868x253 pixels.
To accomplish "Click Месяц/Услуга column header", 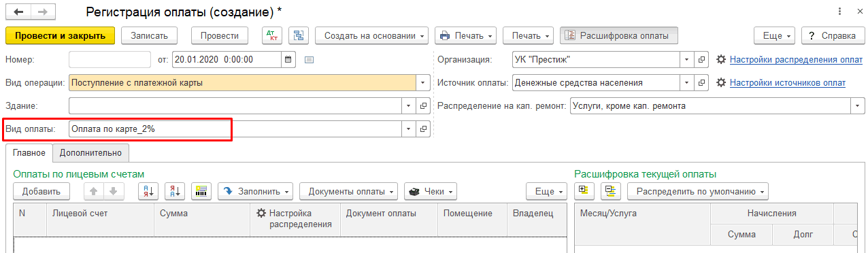I will coord(642,219).
